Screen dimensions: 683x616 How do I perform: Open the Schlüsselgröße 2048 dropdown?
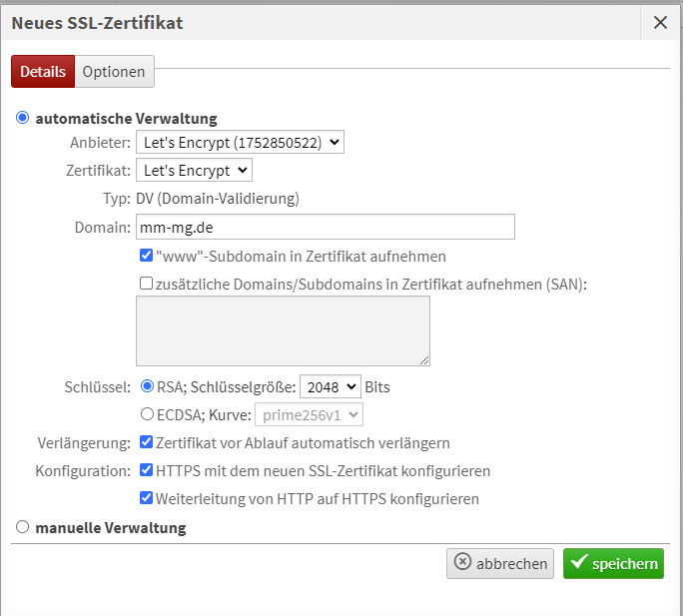tap(330, 386)
